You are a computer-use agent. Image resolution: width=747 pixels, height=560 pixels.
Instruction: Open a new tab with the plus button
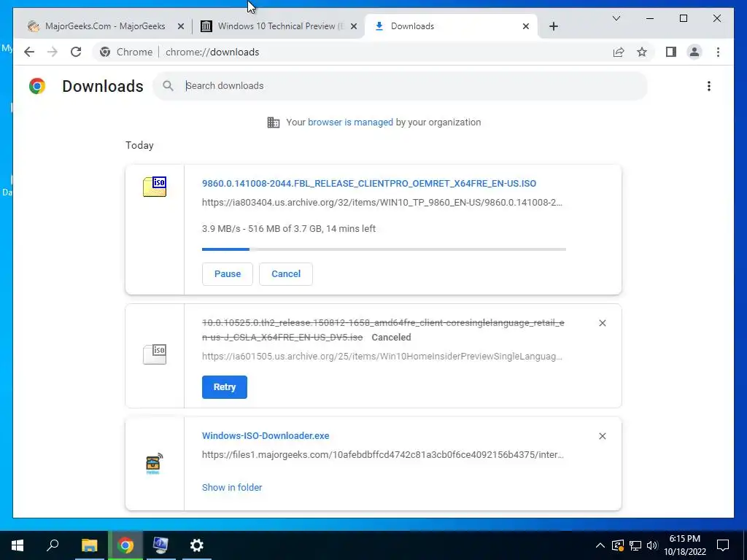point(553,26)
